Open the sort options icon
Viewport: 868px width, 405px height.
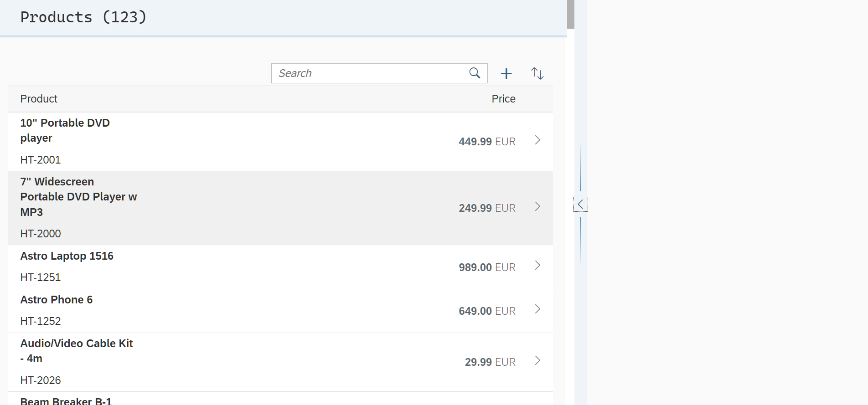click(x=537, y=73)
